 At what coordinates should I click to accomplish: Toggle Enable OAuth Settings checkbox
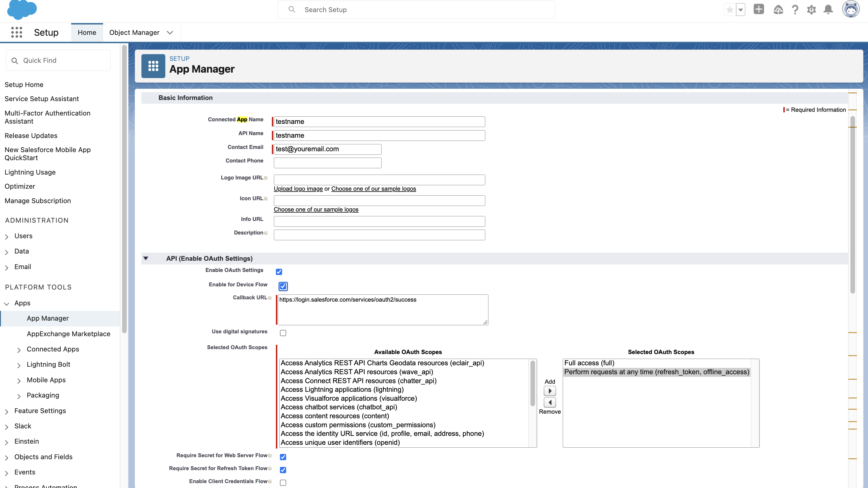pos(279,272)
